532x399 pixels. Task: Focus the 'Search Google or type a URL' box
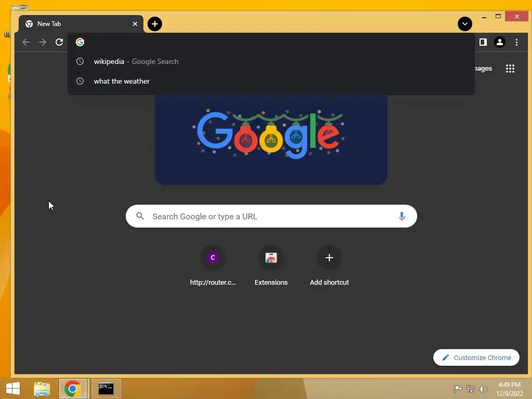click(x=271, y=216)
